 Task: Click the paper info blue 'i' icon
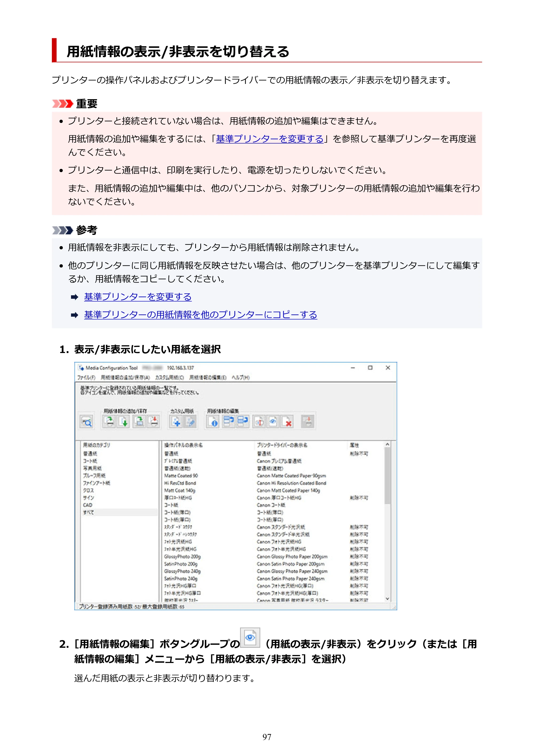(x=213, y=421)
